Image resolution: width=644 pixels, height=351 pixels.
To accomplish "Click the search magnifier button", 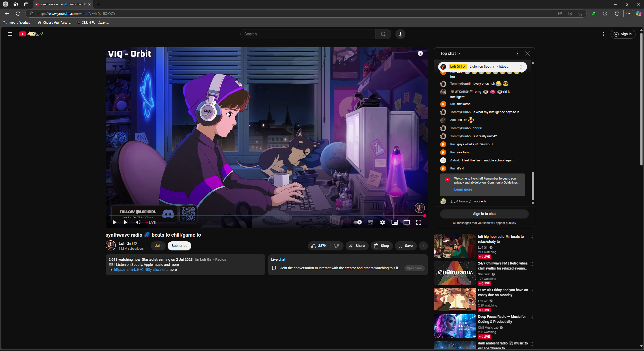I will tap(383, 34).
